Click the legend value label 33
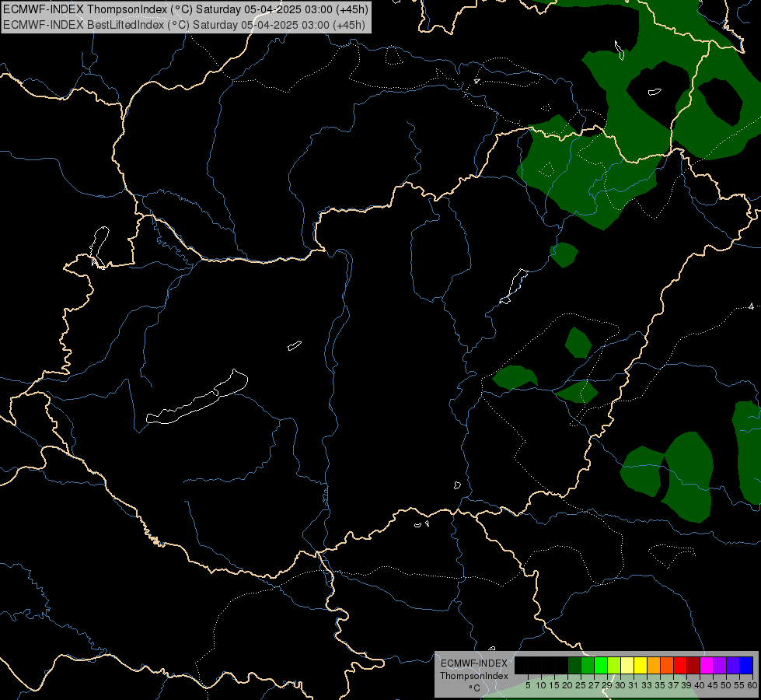The width and height of the screenshot is (761, 700). tap(647, 685)
